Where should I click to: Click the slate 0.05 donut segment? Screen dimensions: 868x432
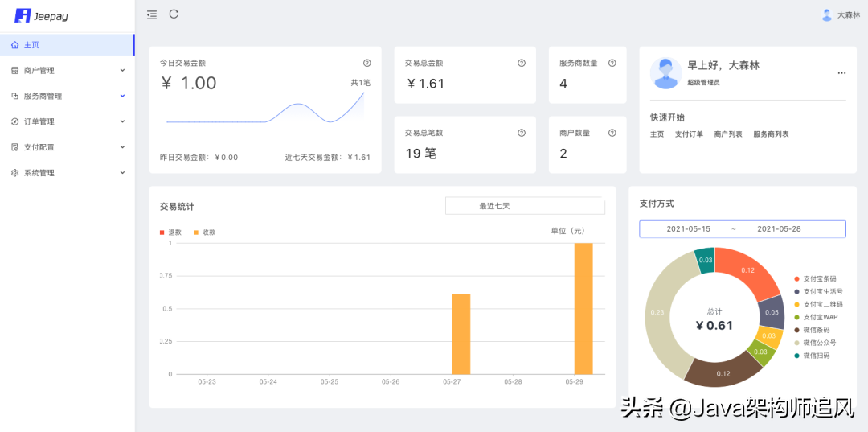tap(771, 312)
